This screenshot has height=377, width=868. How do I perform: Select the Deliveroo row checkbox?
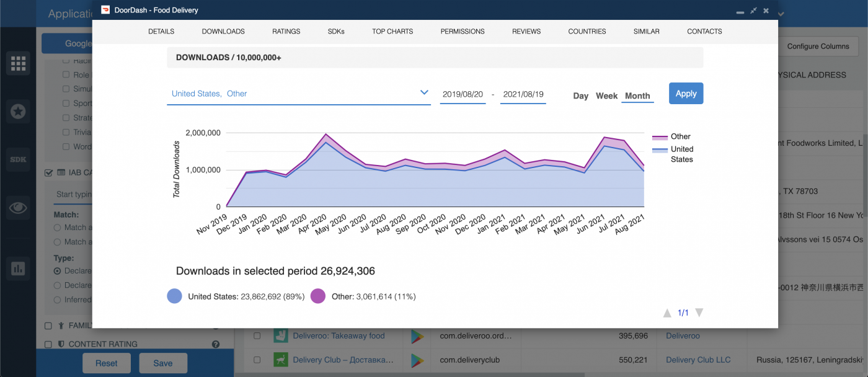click(x=257, y=336)
